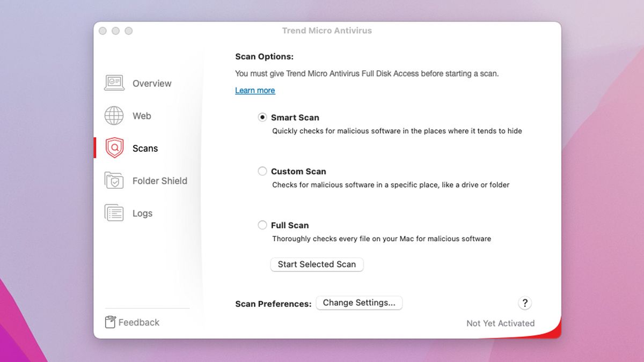Click the Not Yet Activated status
This screenshot has width=644, height=362.
coord(500,323)
